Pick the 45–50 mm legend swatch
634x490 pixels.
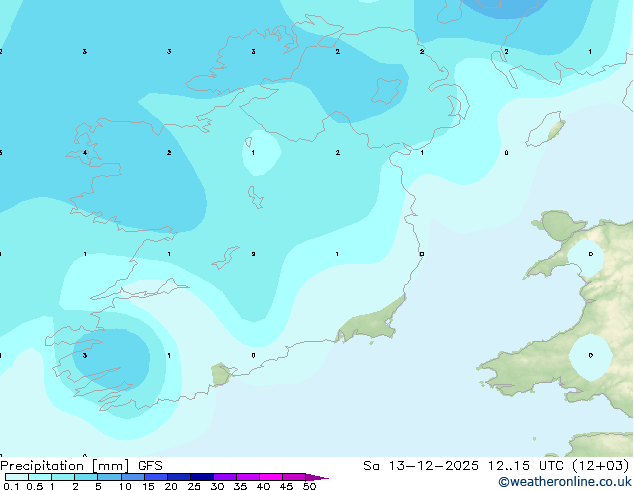[x=294, y=477]
